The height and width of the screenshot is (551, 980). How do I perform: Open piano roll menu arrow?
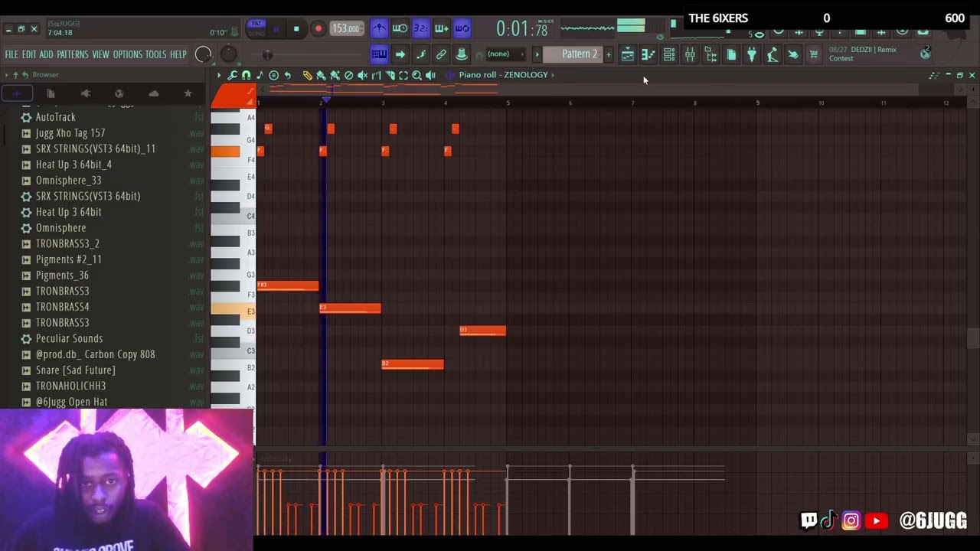click(219, 75)
